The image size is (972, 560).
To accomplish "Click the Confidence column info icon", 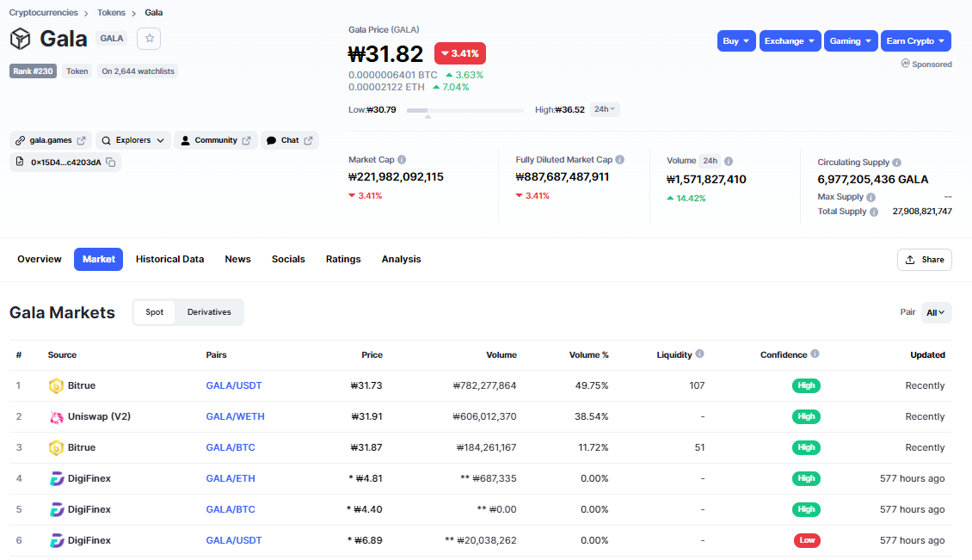I will click(x=815, y=354).
